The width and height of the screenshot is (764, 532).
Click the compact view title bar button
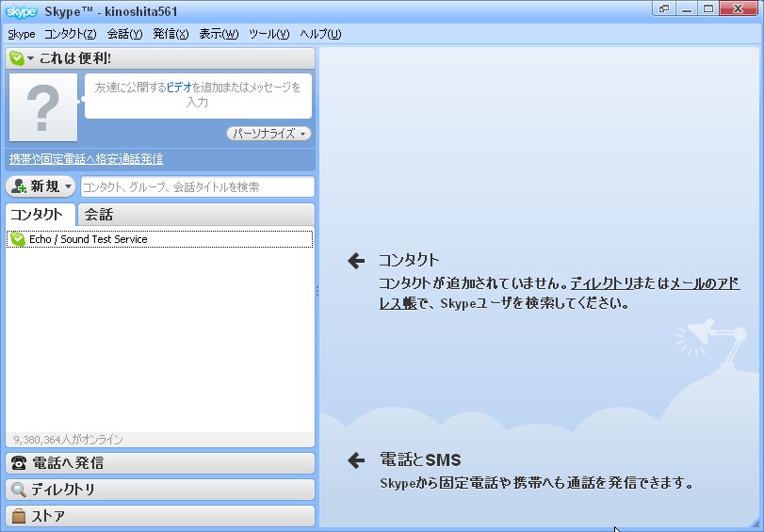point(664,8)
